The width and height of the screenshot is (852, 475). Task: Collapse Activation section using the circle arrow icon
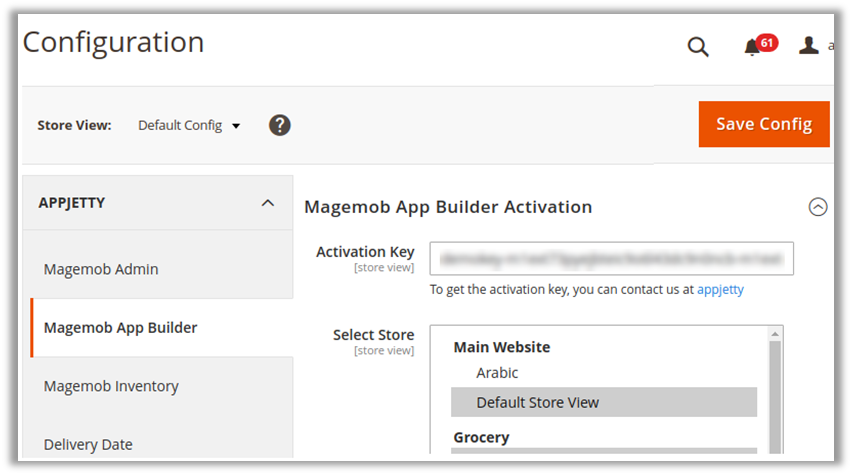[818, 207]
